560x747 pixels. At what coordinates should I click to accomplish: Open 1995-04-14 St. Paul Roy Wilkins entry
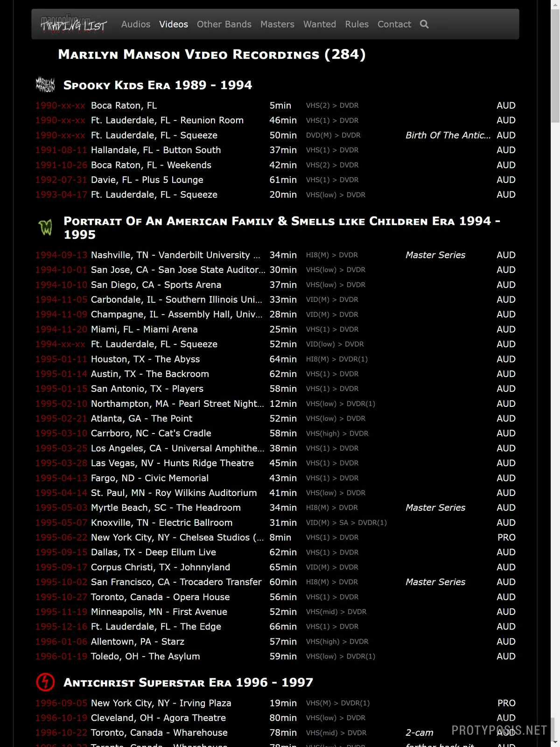pyautogui.click(x=275, y=493)
